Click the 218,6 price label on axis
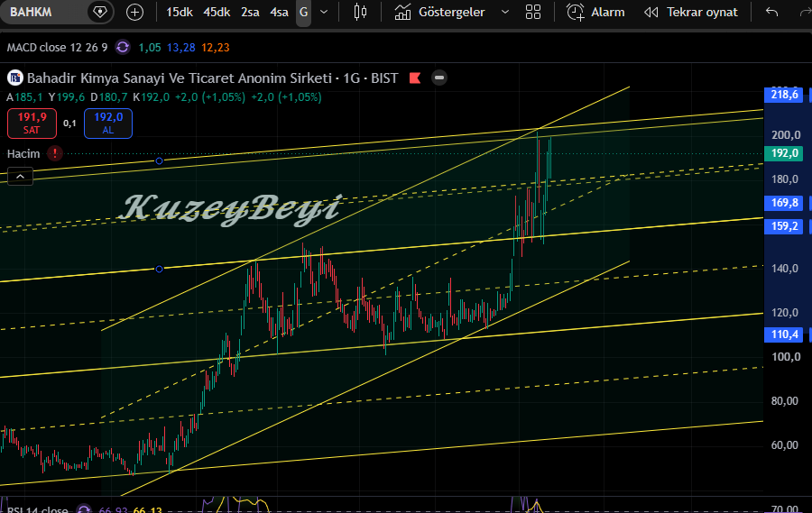 click(x=783, y=94)
